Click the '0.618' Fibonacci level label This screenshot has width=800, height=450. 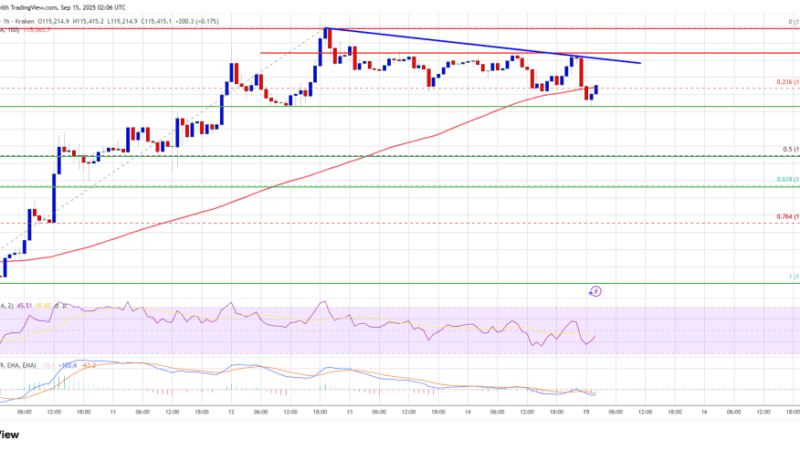click(x=784, y=180)
